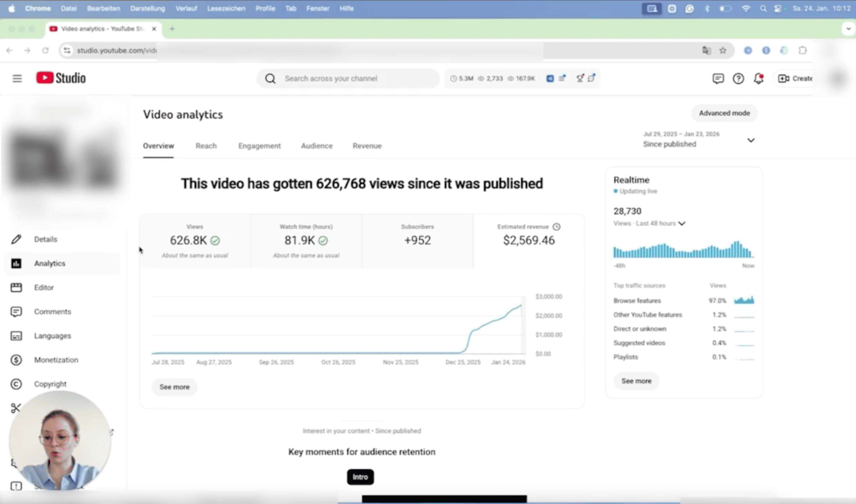Click the YouTube Studio logo
The width and height of the screenshot is (856, 504).
61,78
